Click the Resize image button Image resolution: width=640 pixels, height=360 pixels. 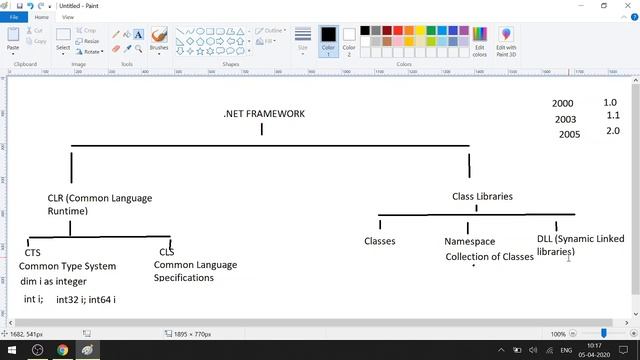point(87,41)
